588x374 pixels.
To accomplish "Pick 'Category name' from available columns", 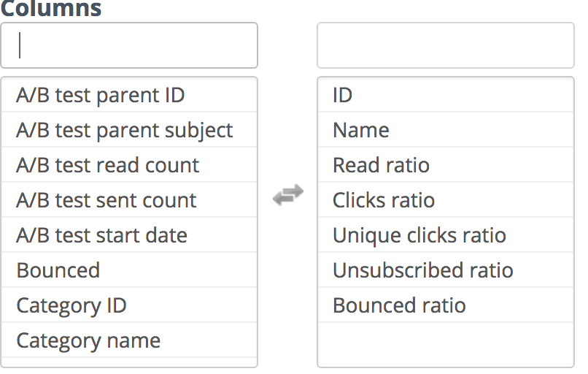I will coord(129,340).
